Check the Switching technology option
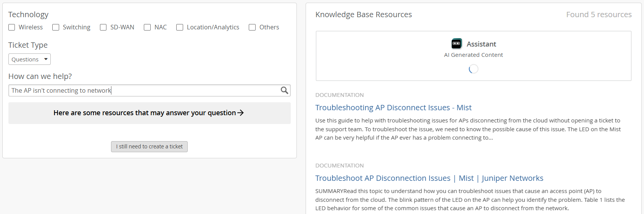This screenshot has height=214, width=644. (56, 27)
